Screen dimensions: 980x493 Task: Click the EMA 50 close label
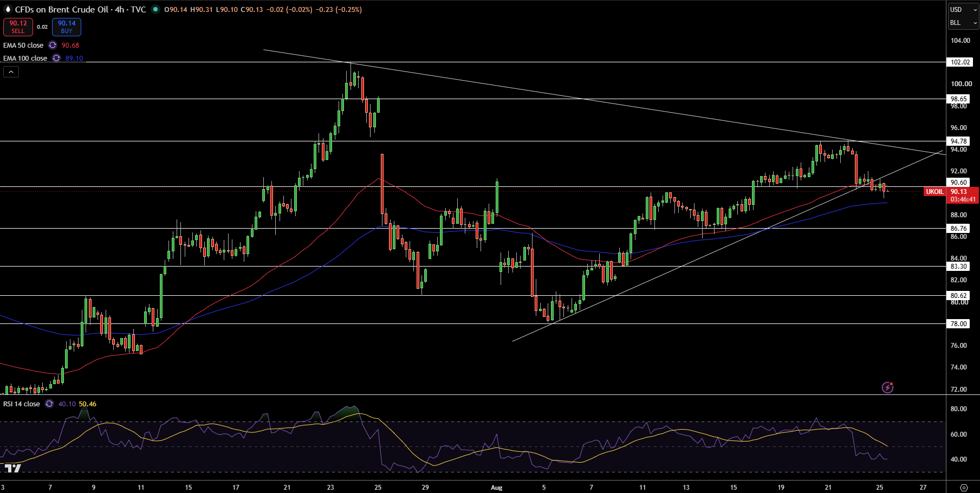(x=23, y=46)
